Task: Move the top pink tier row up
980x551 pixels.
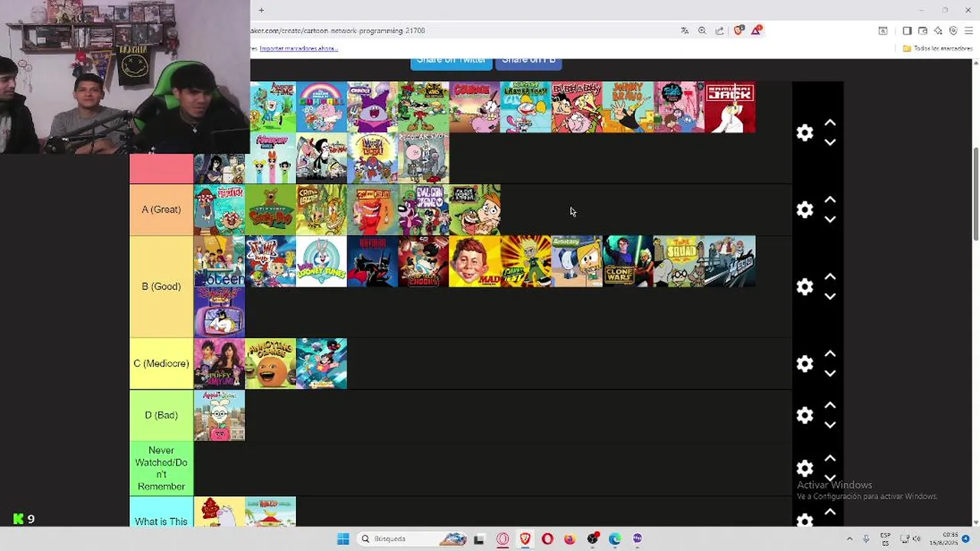Action: (x=830, y=122)
